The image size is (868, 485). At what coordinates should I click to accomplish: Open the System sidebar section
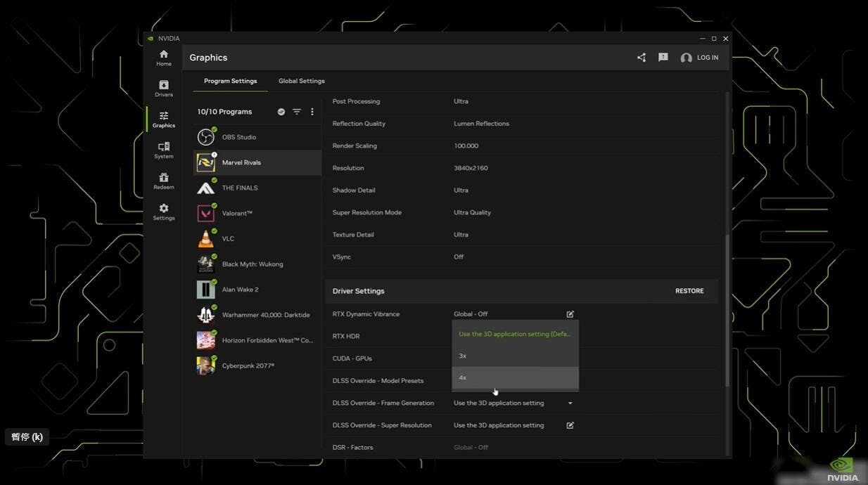(x=164, y=150)
